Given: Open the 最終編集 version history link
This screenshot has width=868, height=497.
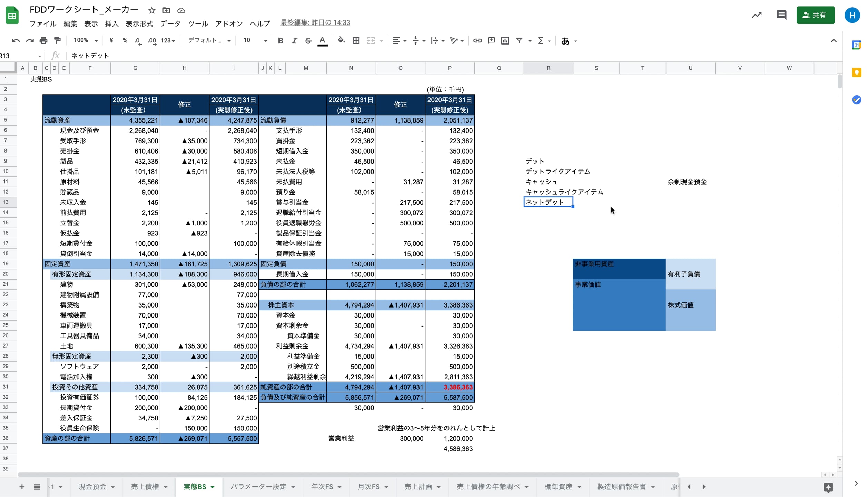Looking at the screenshot, I should click(315, 23).
